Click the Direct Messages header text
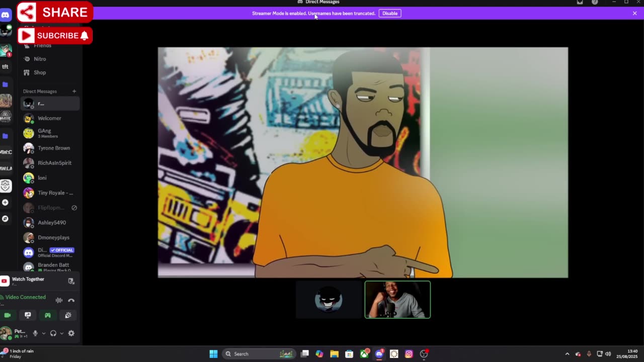The image size is (644, 362). pyautogui.click(x=40, y=92)
